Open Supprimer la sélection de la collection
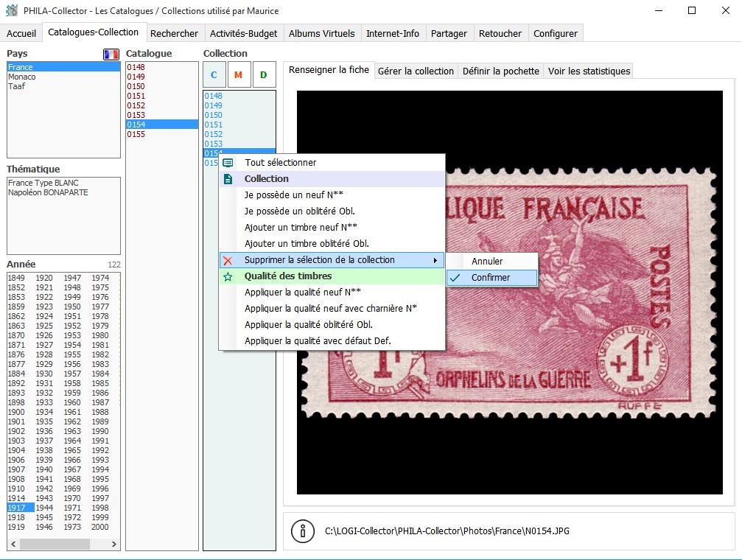742x560 pixels. click(332, 260)
